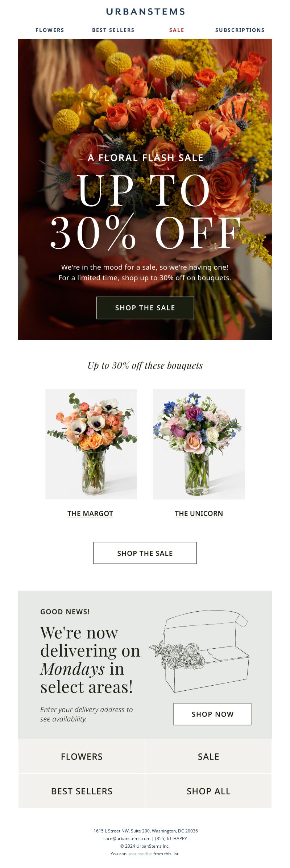Click the Shop Now button
Screen dimensions: 290x868
[212, 714]
